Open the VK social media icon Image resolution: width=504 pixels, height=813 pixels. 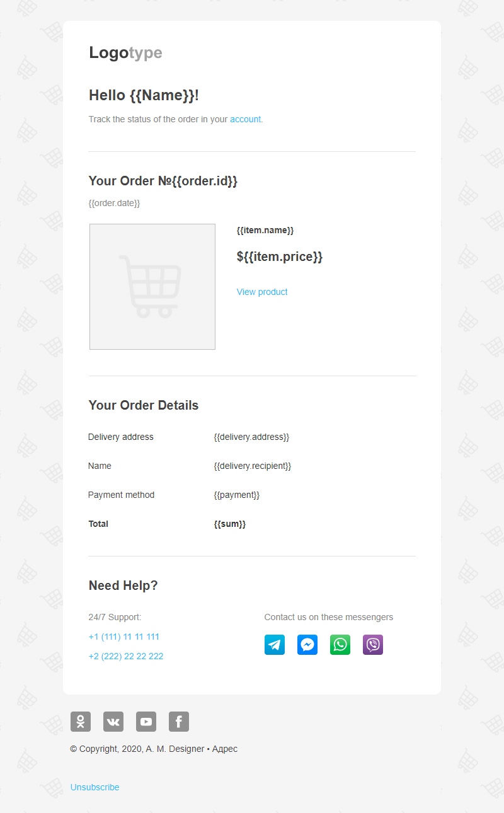(x=113, y=722)
